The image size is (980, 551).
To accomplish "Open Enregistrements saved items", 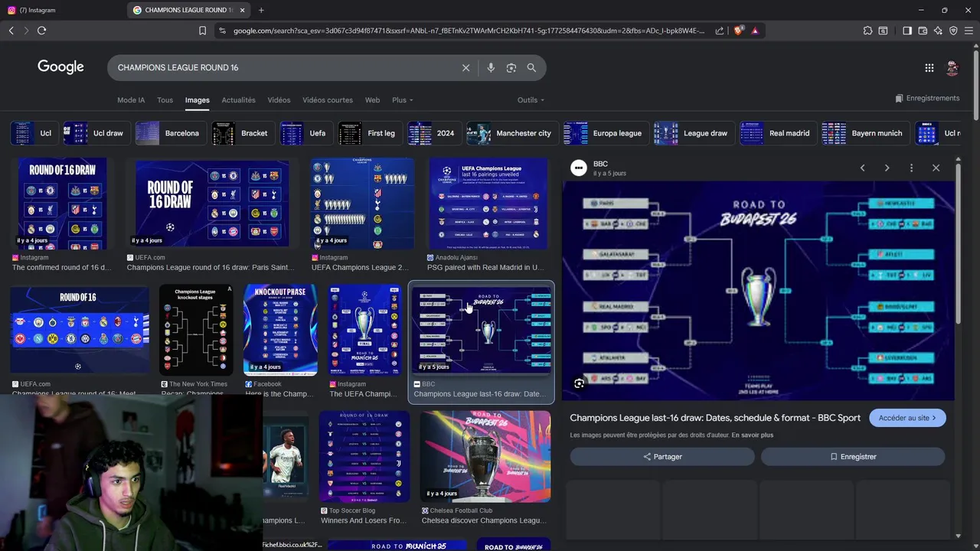I will click(x=927, y=98).
